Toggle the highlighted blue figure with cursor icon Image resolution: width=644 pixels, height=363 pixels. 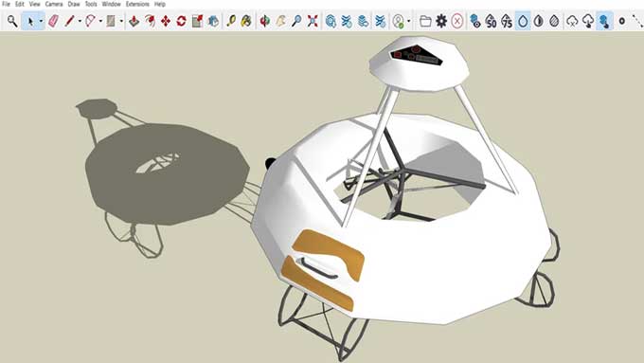604,21
